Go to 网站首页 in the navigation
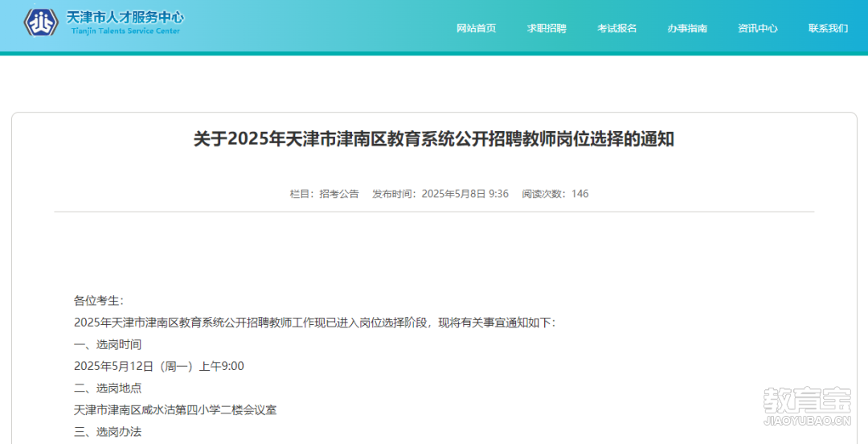This screenshot has width=868, height=444. 476,28
